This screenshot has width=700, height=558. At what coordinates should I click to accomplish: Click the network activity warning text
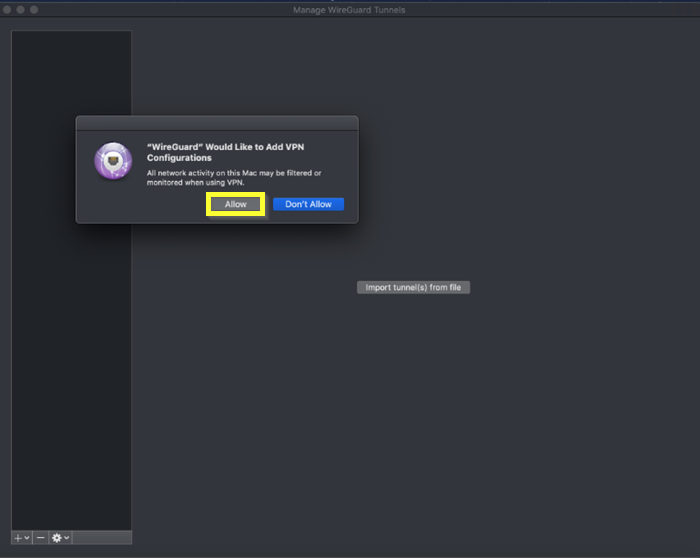pos(234,178)
